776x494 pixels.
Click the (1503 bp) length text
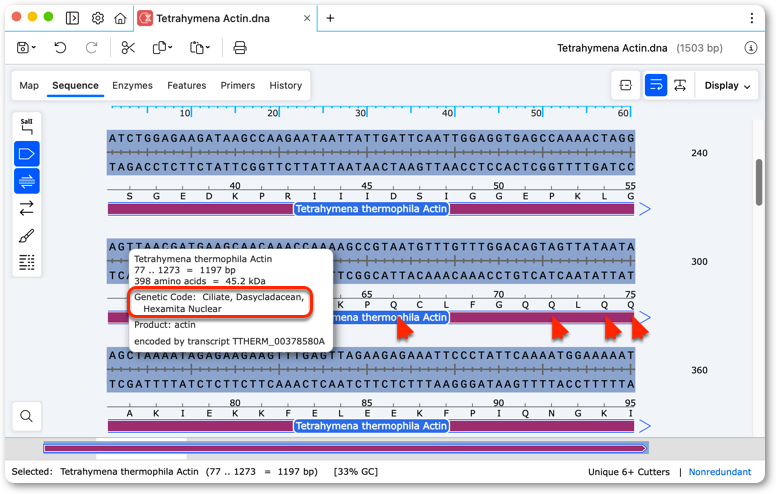(x=699, y=48)
